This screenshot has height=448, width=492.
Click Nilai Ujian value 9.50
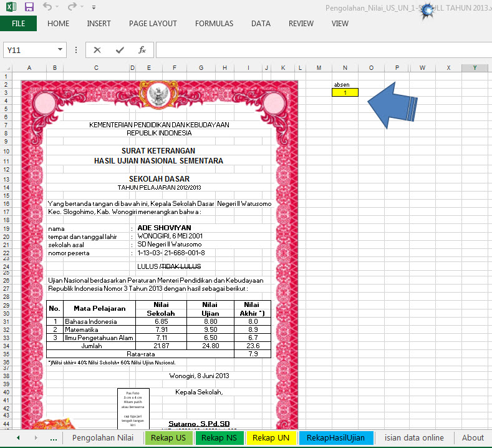[211, 329]
